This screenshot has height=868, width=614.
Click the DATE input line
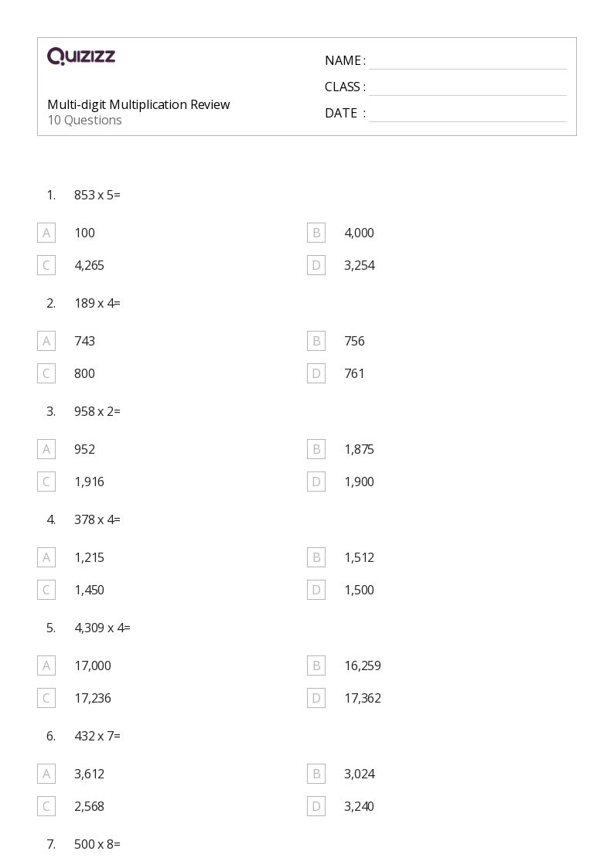click(468, 114)
